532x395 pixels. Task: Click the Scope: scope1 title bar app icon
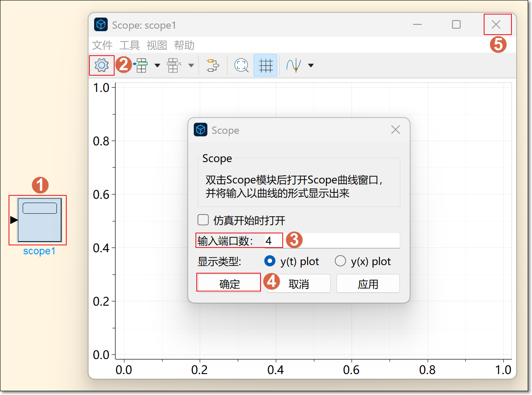point(101,25)
